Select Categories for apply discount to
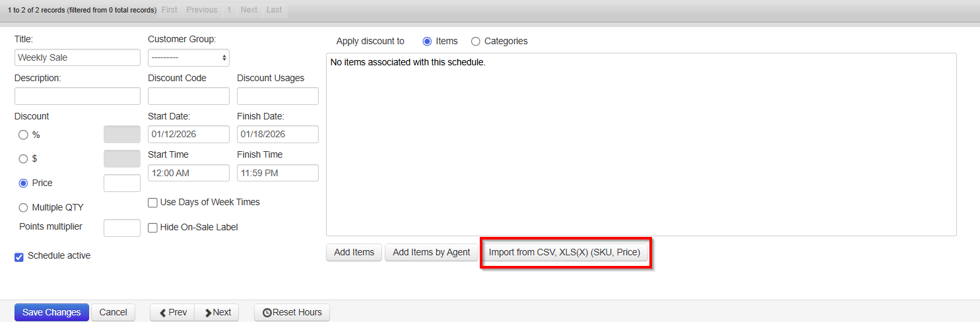The height and width of the screenshot is (322, 980). pyautogui.click(x=476, y=41)
